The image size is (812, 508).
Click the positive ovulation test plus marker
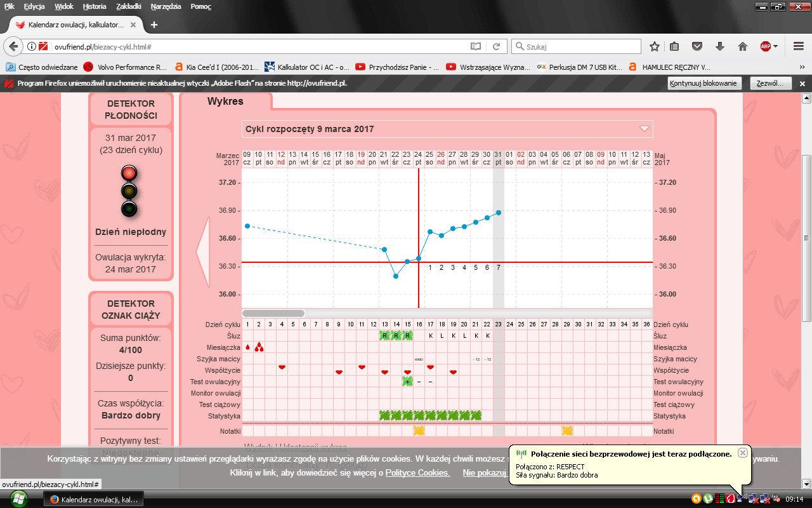tap(407, 382)
